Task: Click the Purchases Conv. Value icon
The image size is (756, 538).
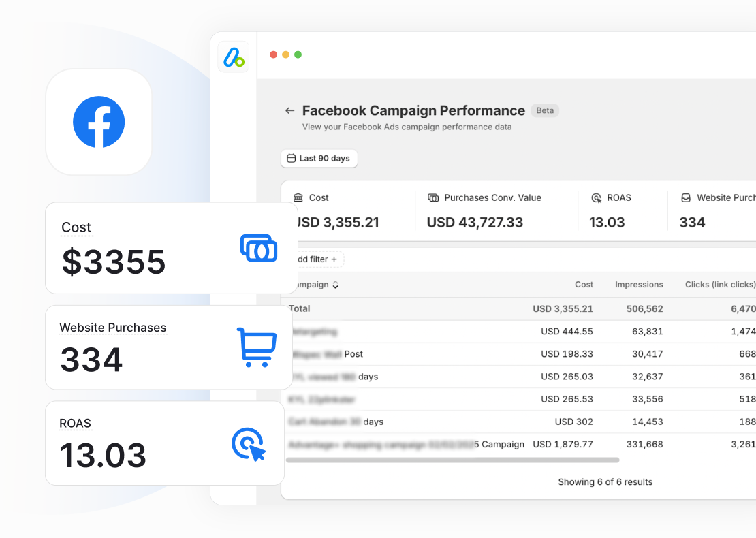Action: click(433, 197)
